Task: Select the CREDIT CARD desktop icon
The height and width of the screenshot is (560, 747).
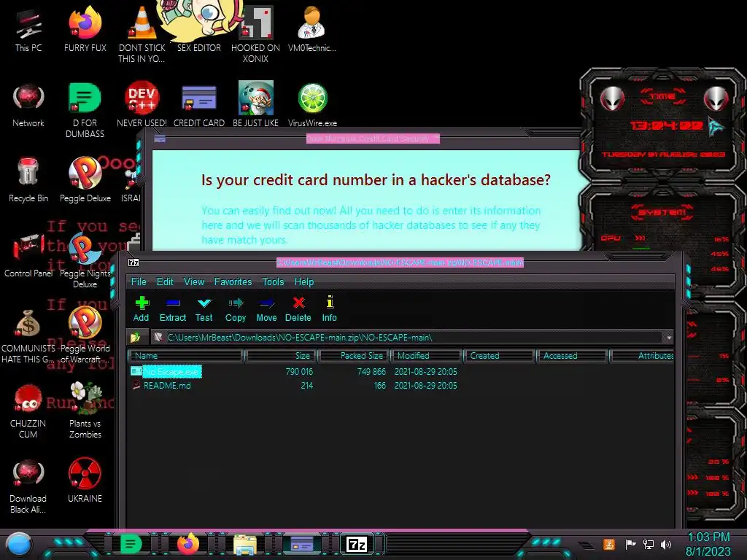Action: tap(198, 106)
